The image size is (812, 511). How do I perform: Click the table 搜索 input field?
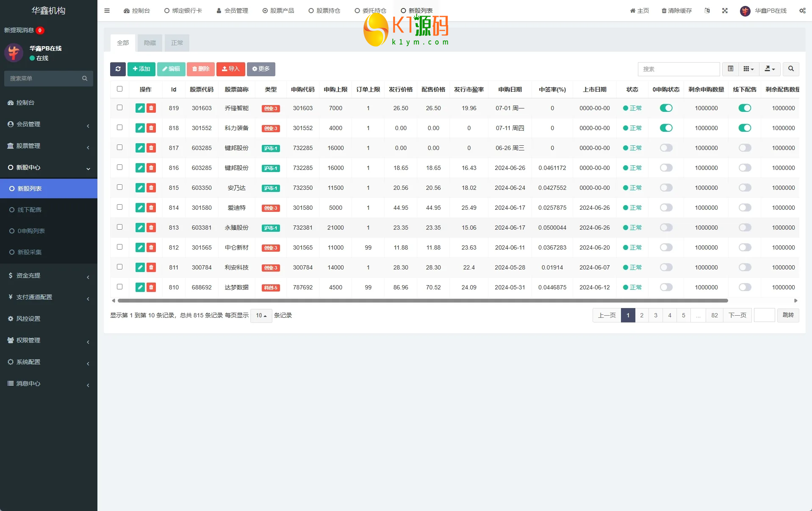[x=678, y=69]
